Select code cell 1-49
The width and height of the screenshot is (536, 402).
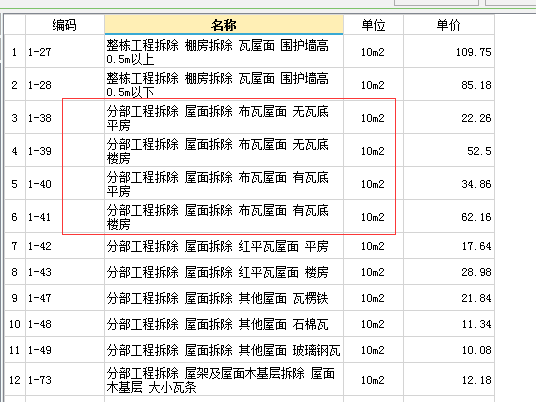pyautogui.click(x=65, y=350)
